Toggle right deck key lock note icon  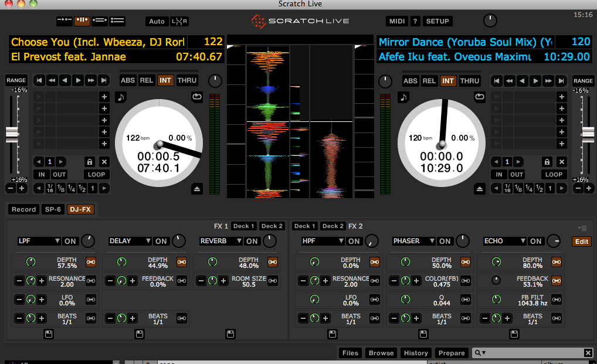tap(403, 97)
